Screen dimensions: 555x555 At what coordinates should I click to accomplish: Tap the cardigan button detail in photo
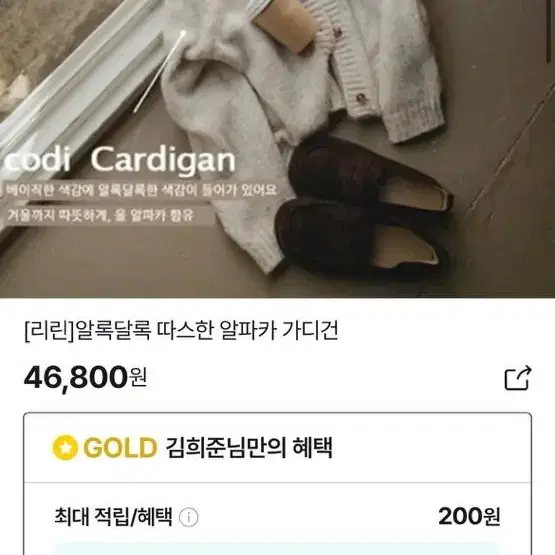[x=360, y=97]
